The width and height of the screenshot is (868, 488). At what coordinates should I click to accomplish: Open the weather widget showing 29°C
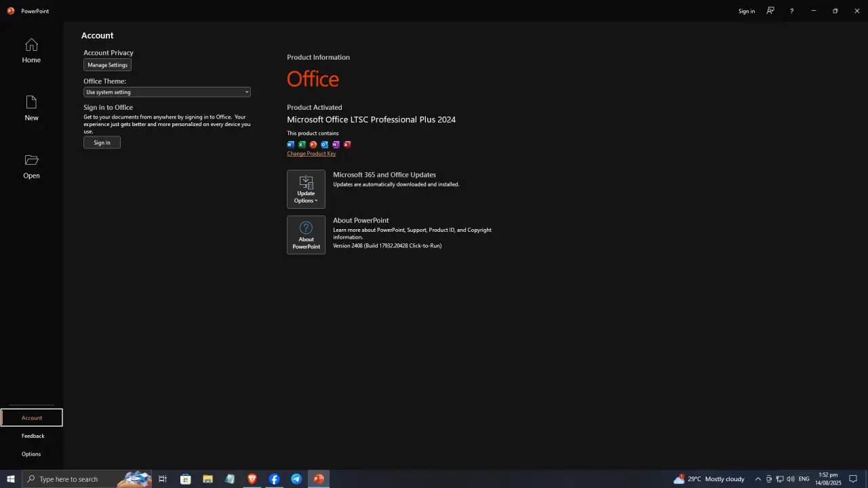[x=709, y=479]
